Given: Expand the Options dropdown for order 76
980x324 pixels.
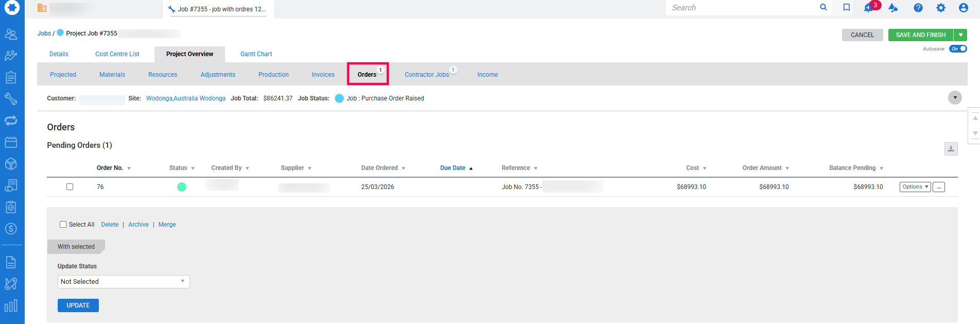Looking at the screenshot, I should pyautogui.click(x=915, y=187).
